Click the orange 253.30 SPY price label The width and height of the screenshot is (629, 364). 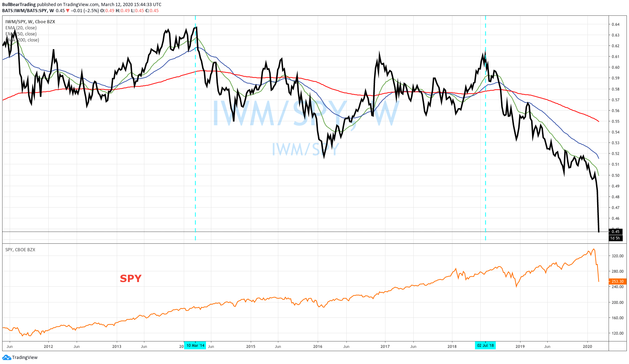pyautogui.click(x=618, y=281)
